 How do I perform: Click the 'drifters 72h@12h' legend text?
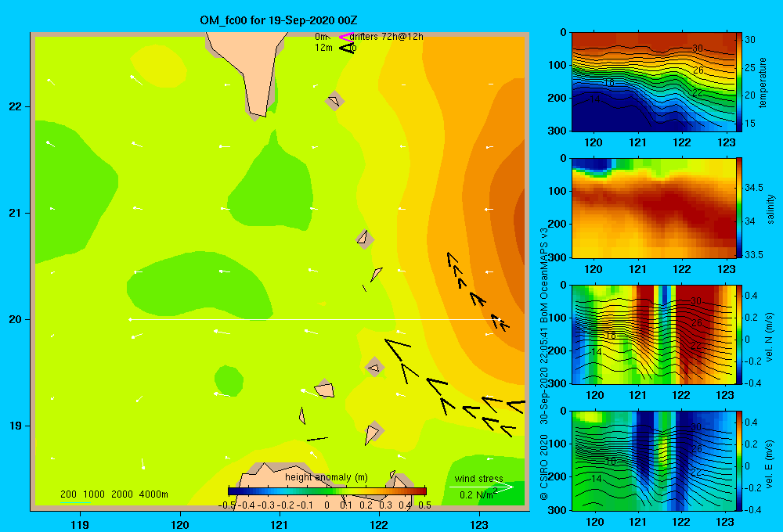click(387, 37)
